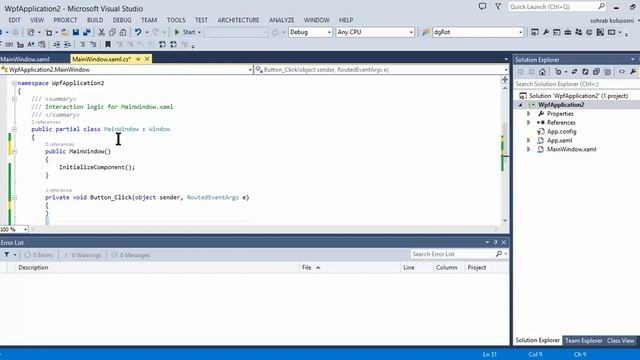This screenshot has height=360, width=640.
Task: Click View Code icon in Solution Explorer
Action: pyautogui.click(x=622, y=72)
